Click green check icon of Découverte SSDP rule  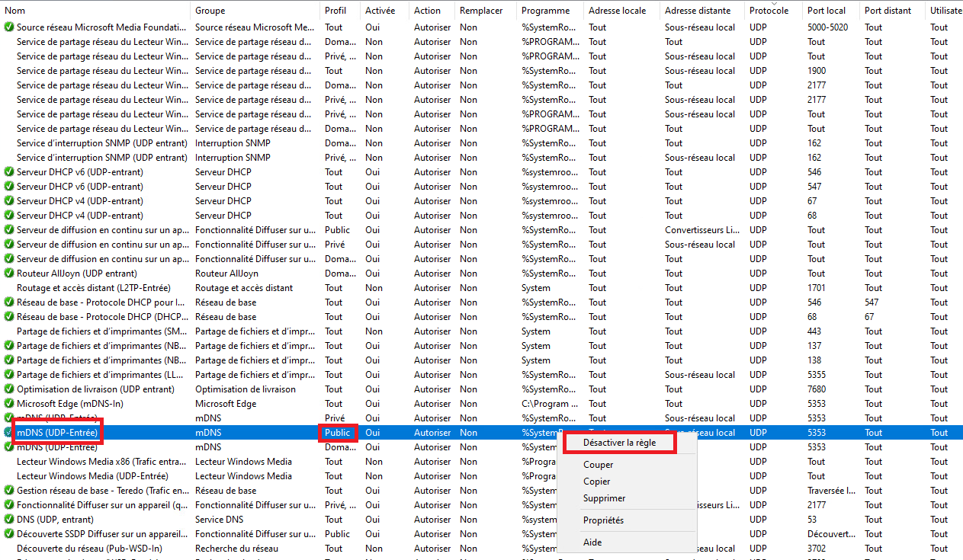pyautogui.click(x=9, y=534)
